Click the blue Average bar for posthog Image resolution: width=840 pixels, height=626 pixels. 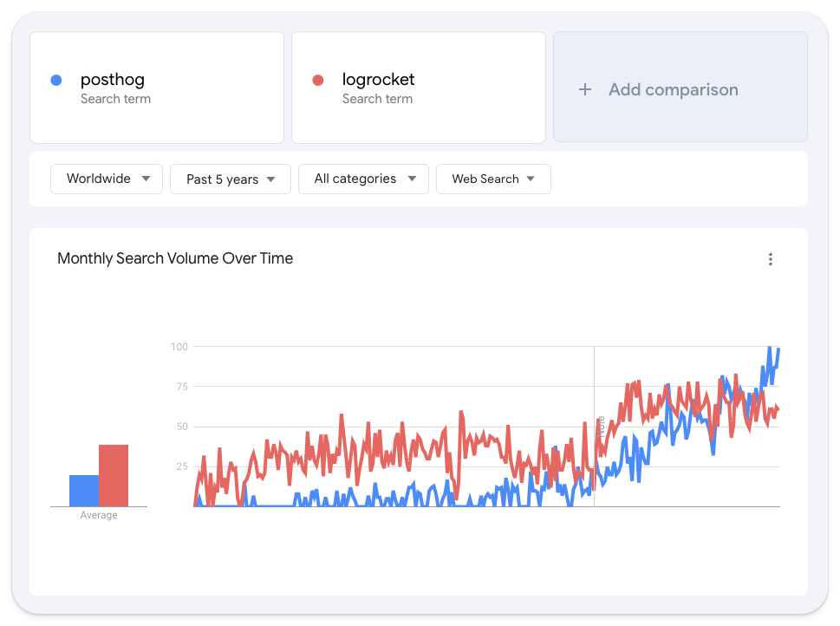point(82,489)
